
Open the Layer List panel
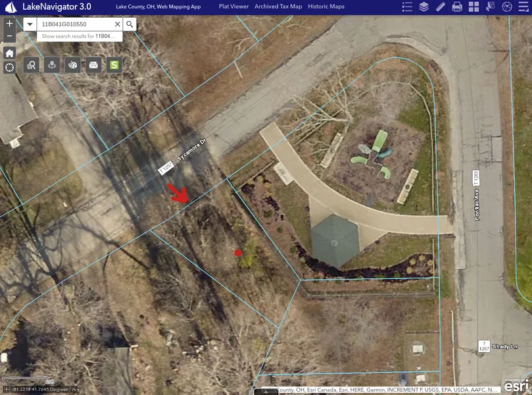tap(424, 7)
